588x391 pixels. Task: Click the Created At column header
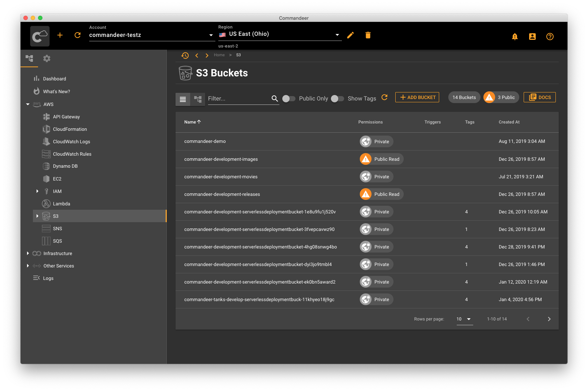[509, 122]
